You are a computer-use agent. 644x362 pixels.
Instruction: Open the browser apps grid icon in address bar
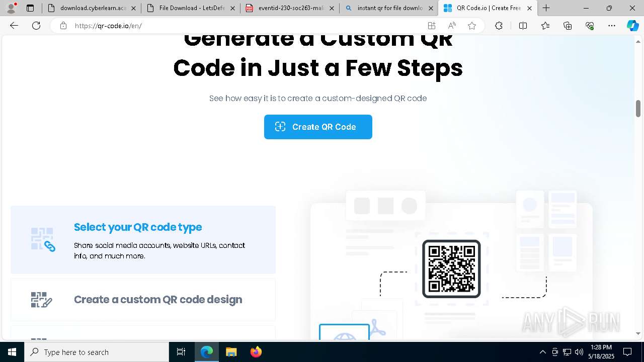click(x=431, y=26)
